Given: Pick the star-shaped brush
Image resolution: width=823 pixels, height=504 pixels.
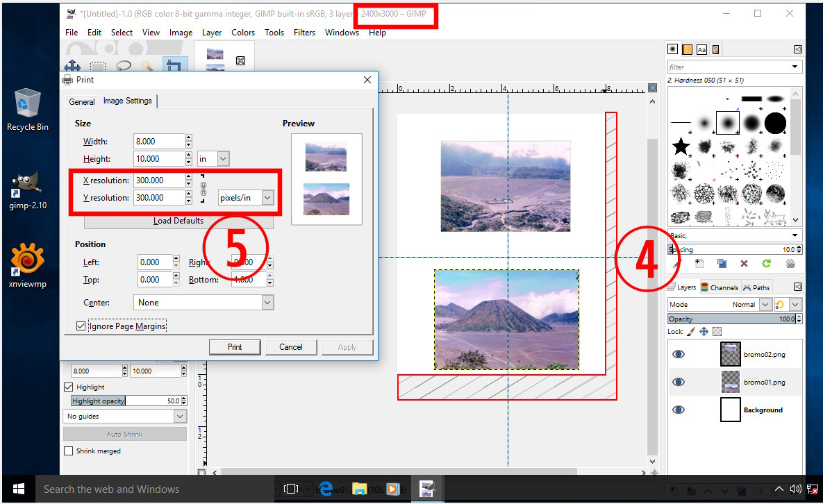Looking at the screenshot, I should (x=681, y=146).
